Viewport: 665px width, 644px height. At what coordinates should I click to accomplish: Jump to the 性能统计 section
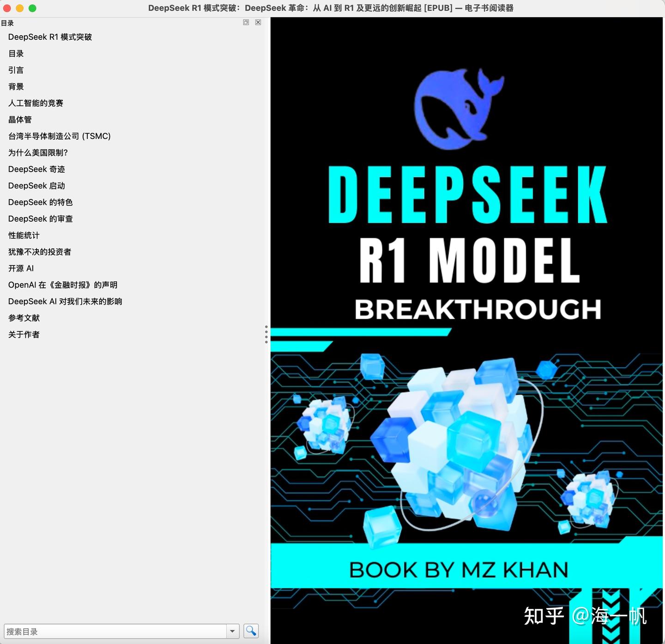tap(24, 235)
